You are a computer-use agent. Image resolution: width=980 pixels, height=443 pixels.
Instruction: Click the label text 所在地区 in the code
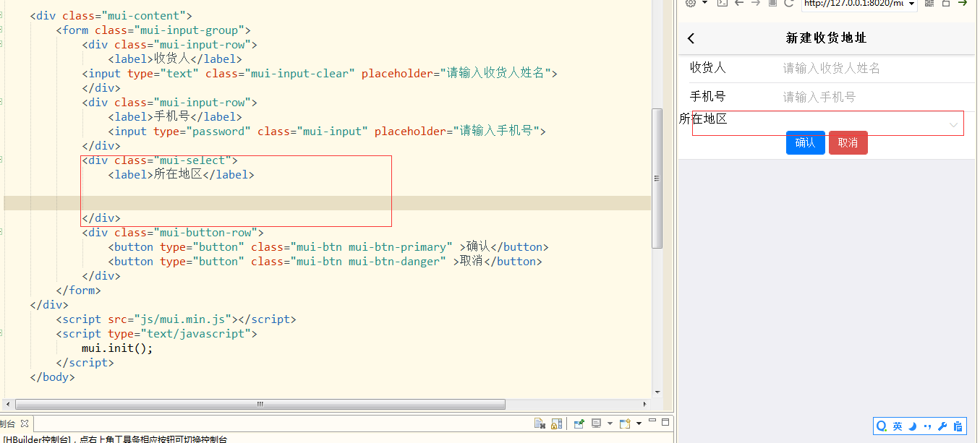pos(178,174)
